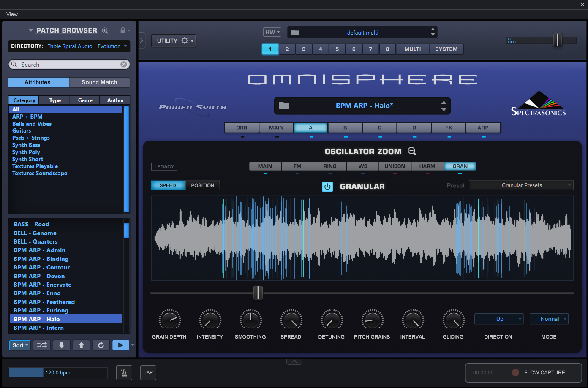588x388 pixels.
Task: Click the Oscillator Zoom magnifier icon
Action: (x=412, y=151)
